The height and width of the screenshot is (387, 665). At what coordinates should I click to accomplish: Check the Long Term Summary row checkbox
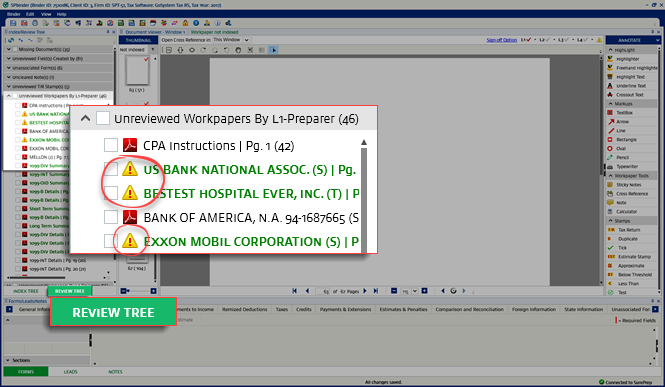(18, 226)
